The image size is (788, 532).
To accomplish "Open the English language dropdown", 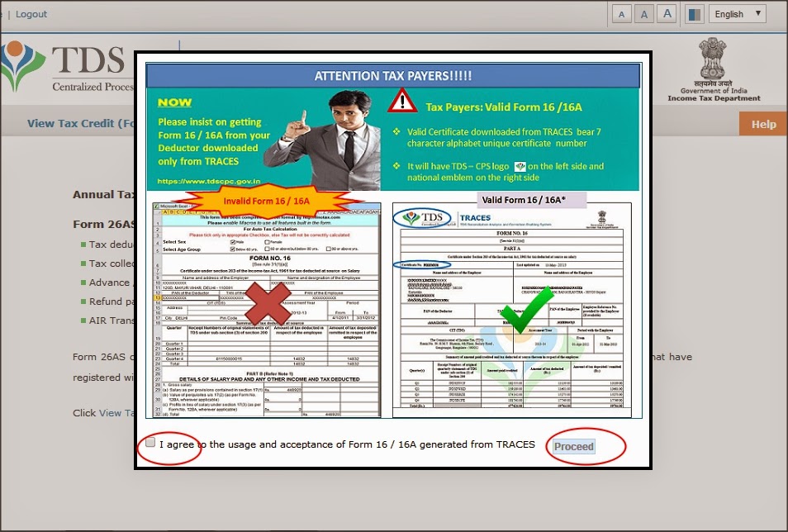I will pyautogui.click(x=738, y=14).
